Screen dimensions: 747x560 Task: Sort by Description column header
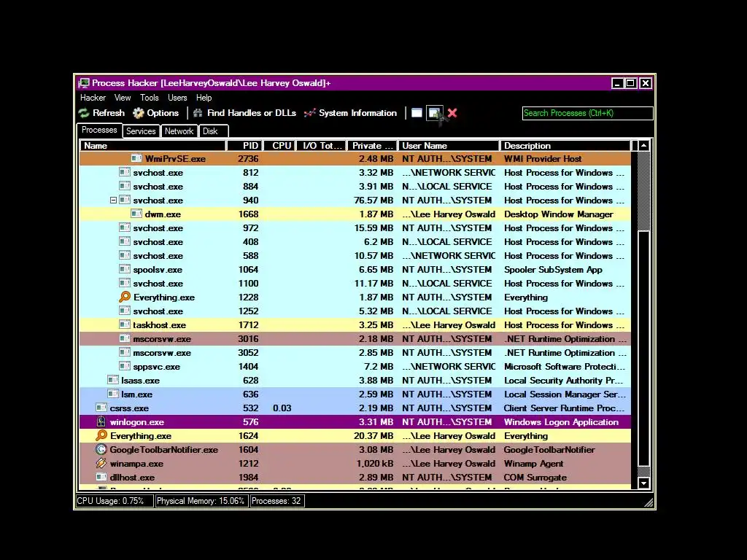(565, 146)
